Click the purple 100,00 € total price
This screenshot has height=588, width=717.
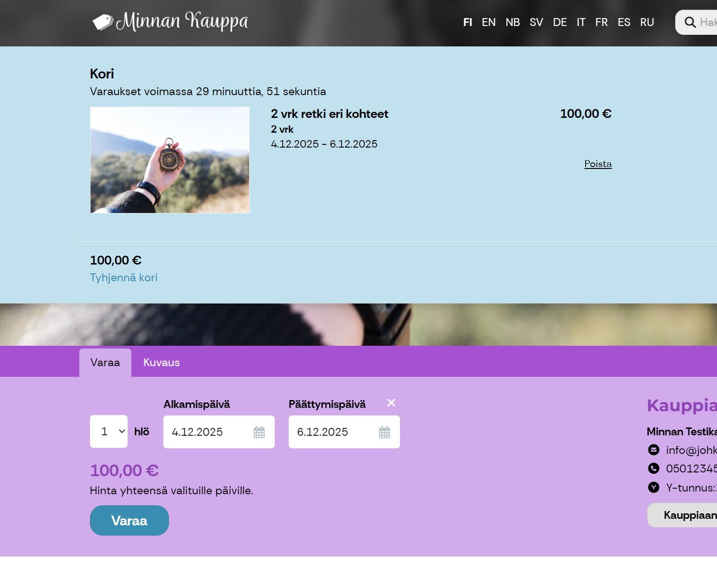pyautogui.click(x=124, y=471)
